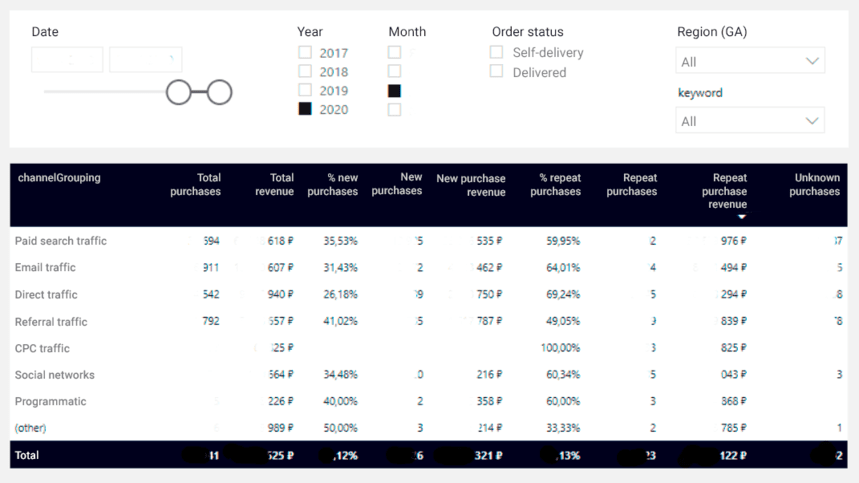This screenshot has width=859, height=483.
Task: Click the channelGrouping column header
Action: pos(59,178)
